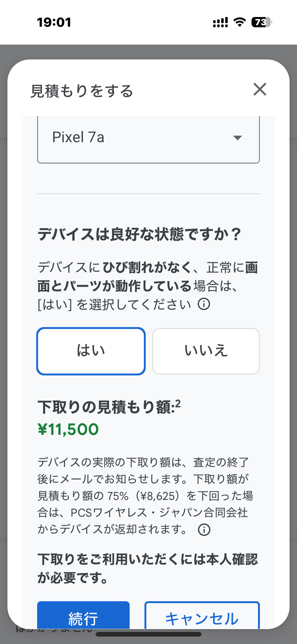Open info icon beside [はい] を選択してください
Image resolution: width=297 pixels, height=644 pixels.
point(204,304)
